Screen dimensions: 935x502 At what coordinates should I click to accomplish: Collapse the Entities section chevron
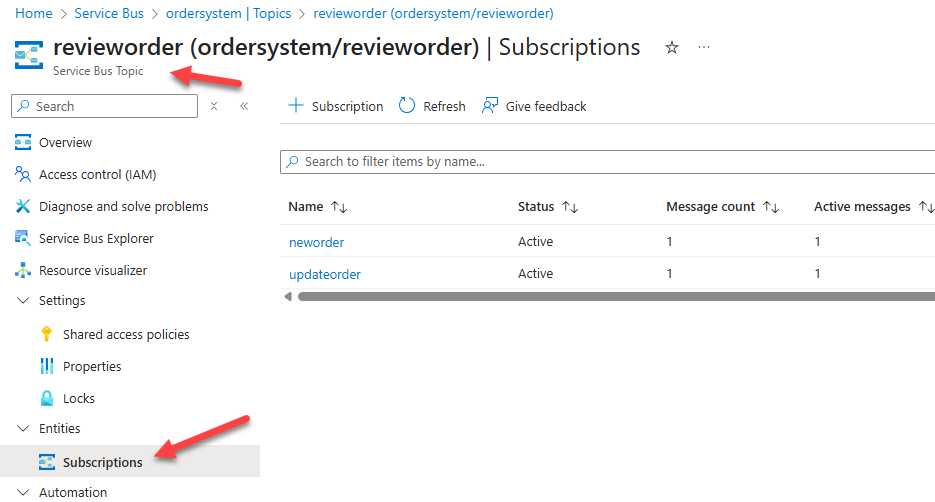click(x=23, y=428)
